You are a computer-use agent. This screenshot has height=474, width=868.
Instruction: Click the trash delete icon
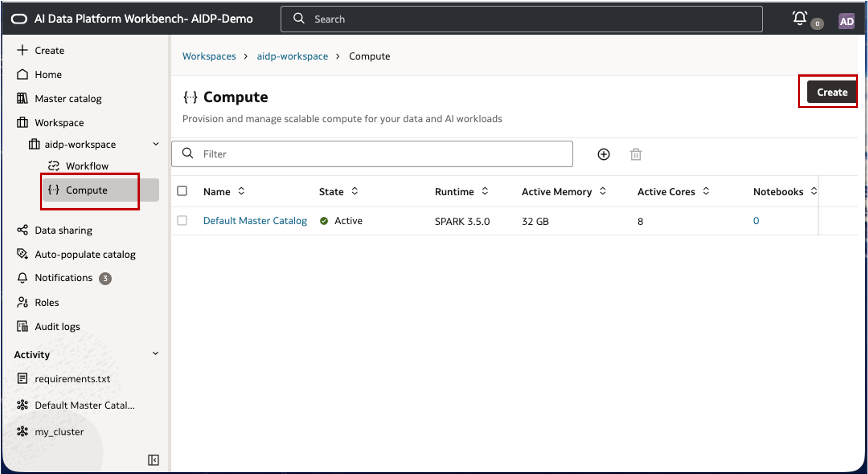pos(635,154)
